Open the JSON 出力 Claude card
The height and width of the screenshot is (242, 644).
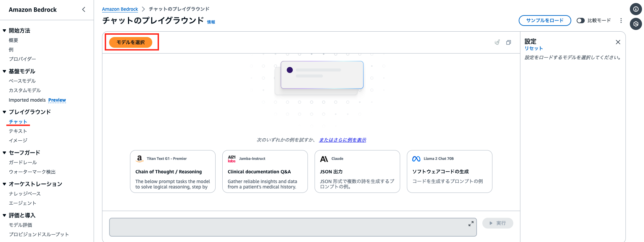[357, 171]
